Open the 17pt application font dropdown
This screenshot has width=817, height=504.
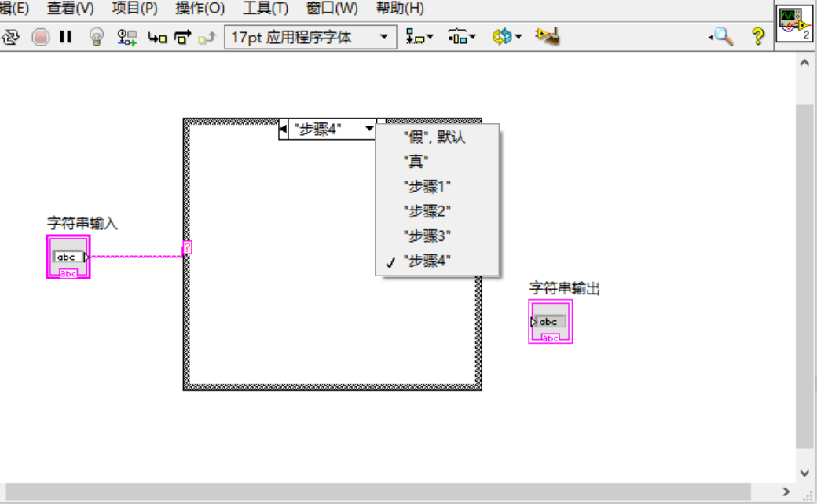click(x=310, y=38)
